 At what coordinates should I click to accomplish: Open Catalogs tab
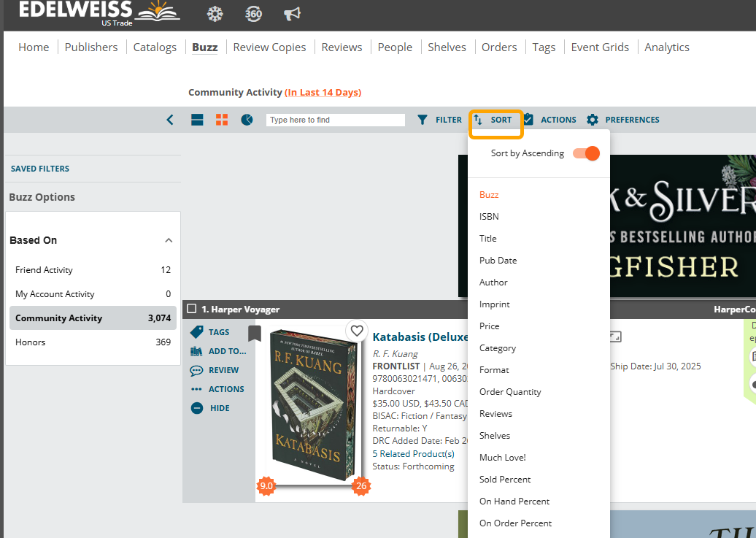coord(155,47)
